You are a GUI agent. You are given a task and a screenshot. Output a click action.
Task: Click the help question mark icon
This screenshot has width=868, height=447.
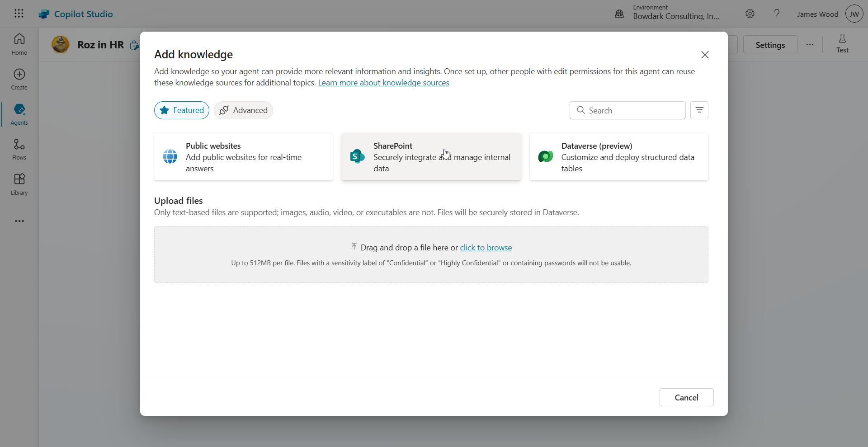tap(777, 14)
